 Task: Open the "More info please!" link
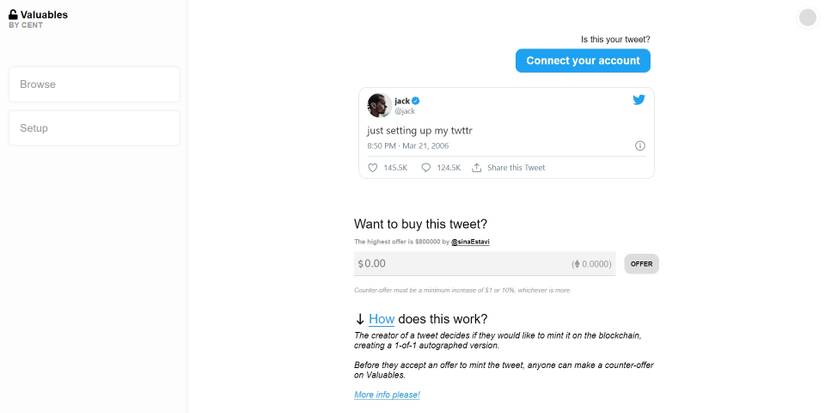pyautogui.click(x=387, y=395)
